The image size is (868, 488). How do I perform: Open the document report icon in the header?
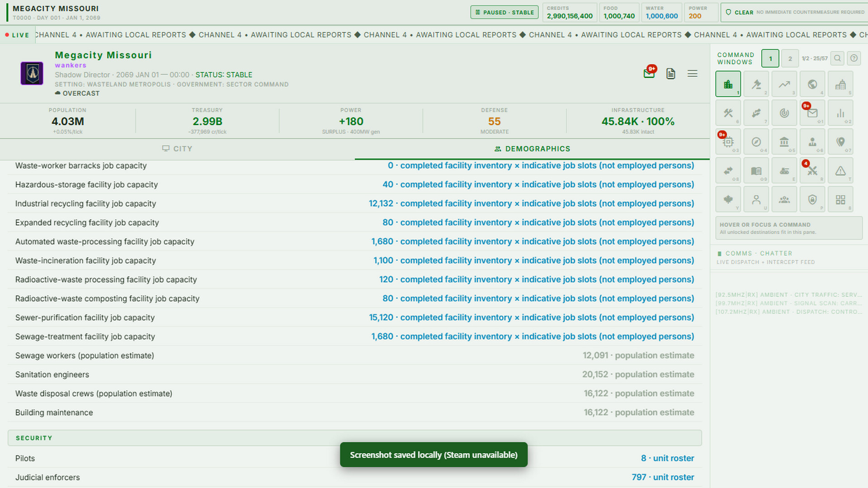(670, 73)
